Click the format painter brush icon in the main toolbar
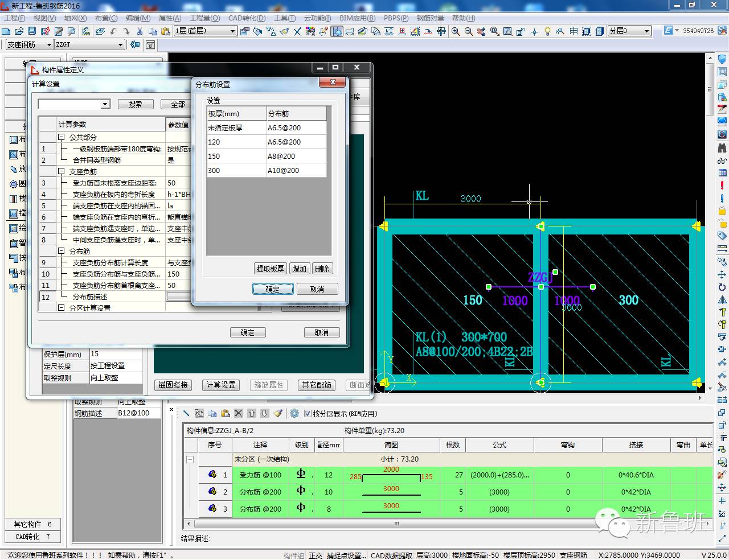The width and height of the screenshot is (729, 560). (284, 31)
